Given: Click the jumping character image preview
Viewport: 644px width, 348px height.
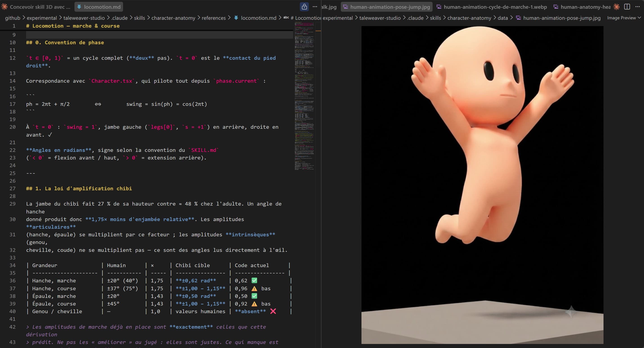Looking at the screenshot, I should (x=482, y=185).
